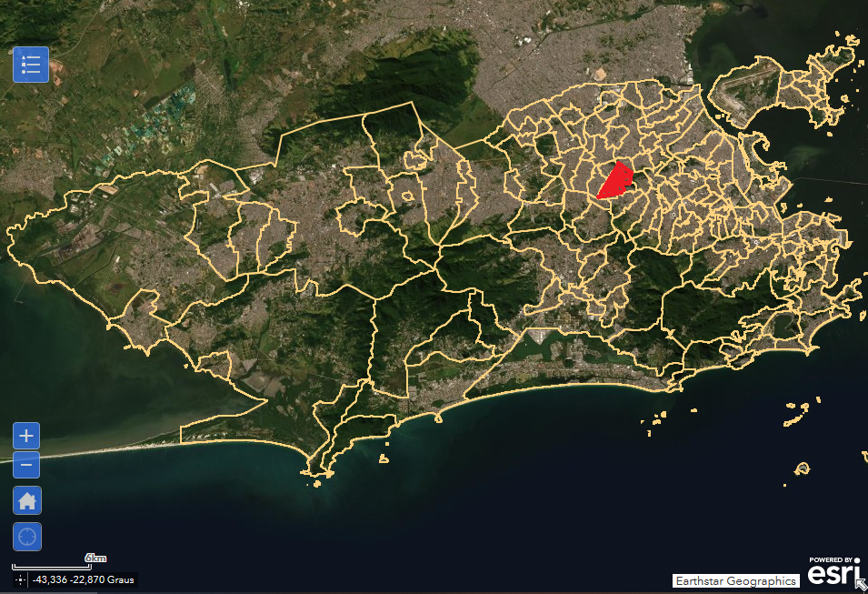
Task: Open the Earthstar Geographics attribution
Action: click(735, 580)
